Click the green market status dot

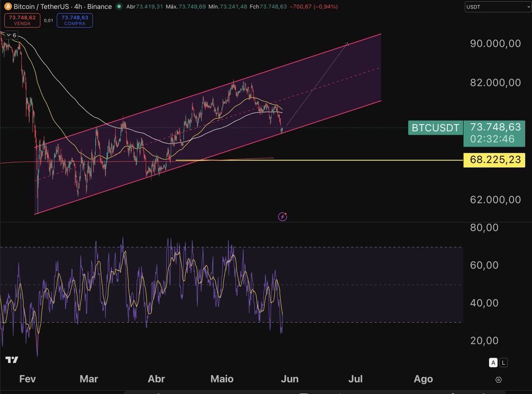tap(118, 7)
